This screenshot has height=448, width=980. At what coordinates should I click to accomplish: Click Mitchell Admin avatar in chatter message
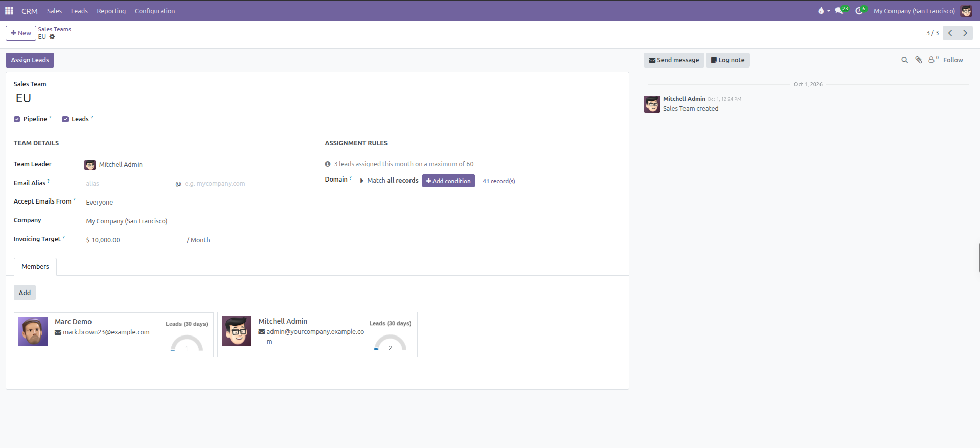[x=652, y=104]
